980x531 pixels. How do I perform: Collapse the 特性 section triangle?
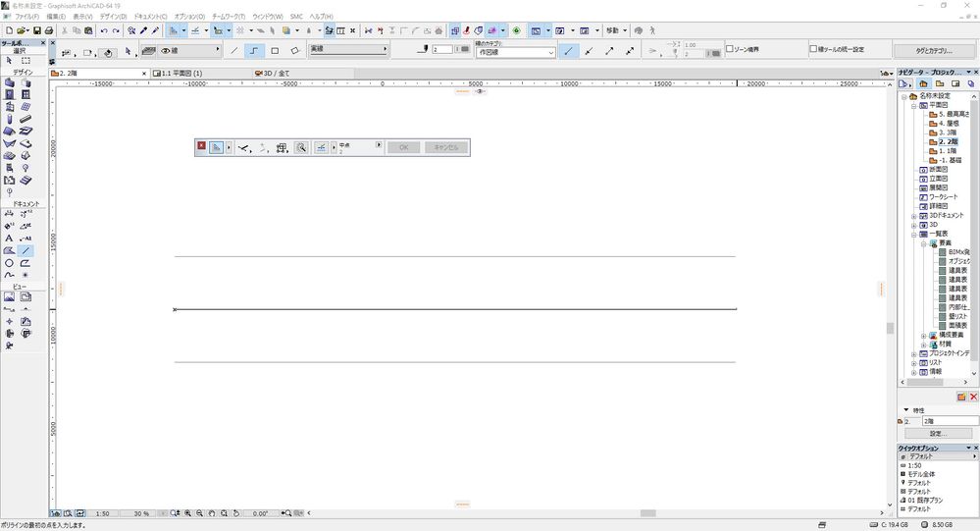pos(906,410)
